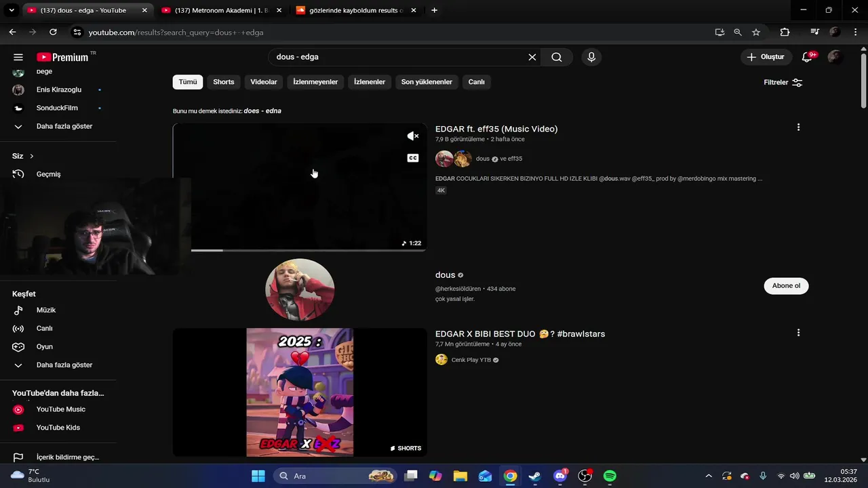Image resolution: width=868 pixels, height=488 pixels.
Task: Clear the search query with X
Action: pos(532,57)
